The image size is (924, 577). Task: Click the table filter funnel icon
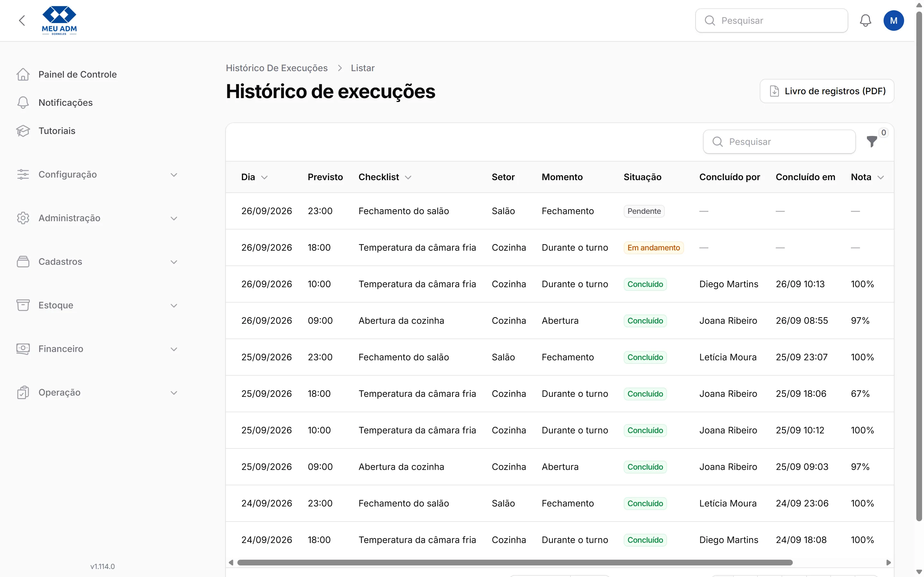[872, 142]
